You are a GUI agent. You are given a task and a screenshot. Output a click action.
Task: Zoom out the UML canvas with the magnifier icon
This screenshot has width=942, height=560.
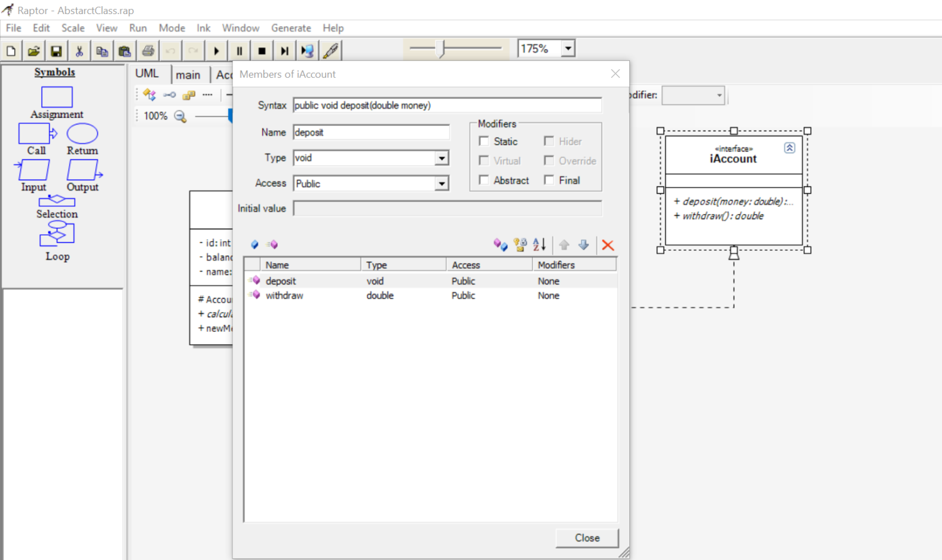point(180,116)
